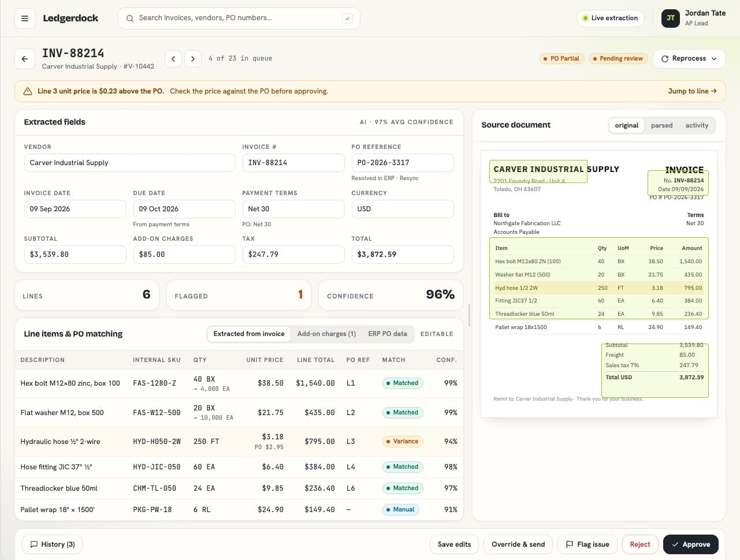The height and width of the screenshot is (560, 740).
Task: Click the Vendor input field
Action: (129, 163)
